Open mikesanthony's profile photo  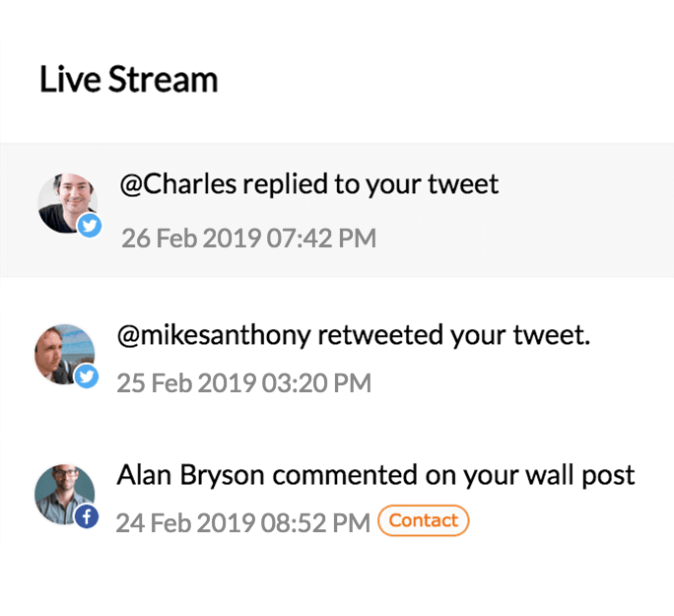(x=64, y=354)
